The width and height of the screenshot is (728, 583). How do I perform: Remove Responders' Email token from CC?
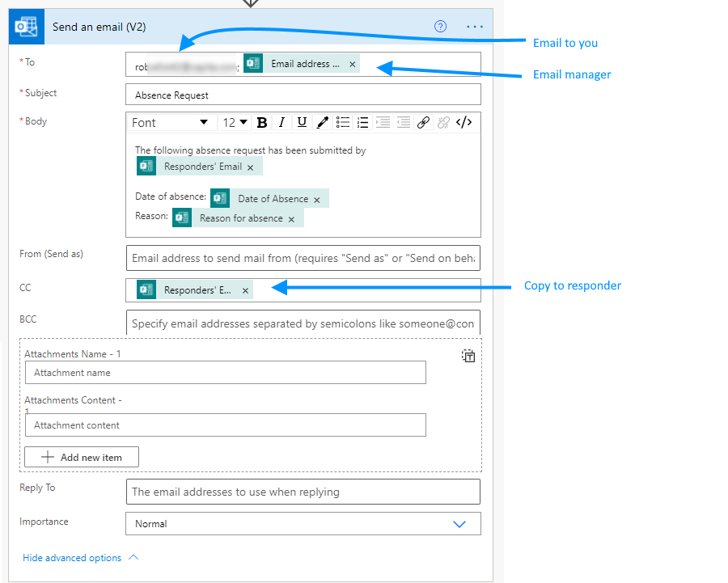click(245, 291)
